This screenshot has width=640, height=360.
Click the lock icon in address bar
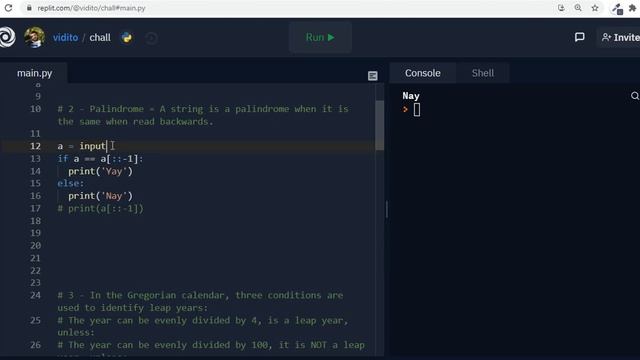(x=29, y=8)
